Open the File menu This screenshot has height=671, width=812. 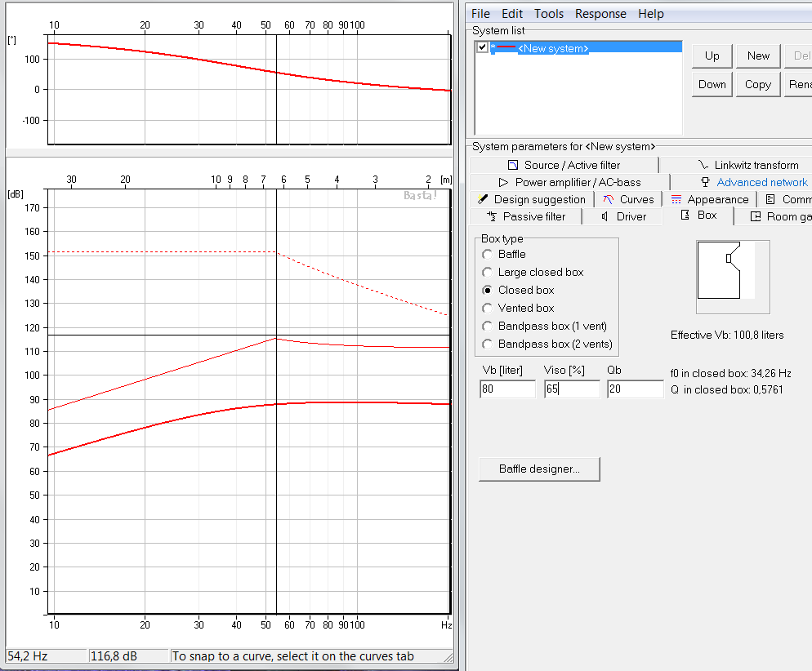click(x=480, y=14)
